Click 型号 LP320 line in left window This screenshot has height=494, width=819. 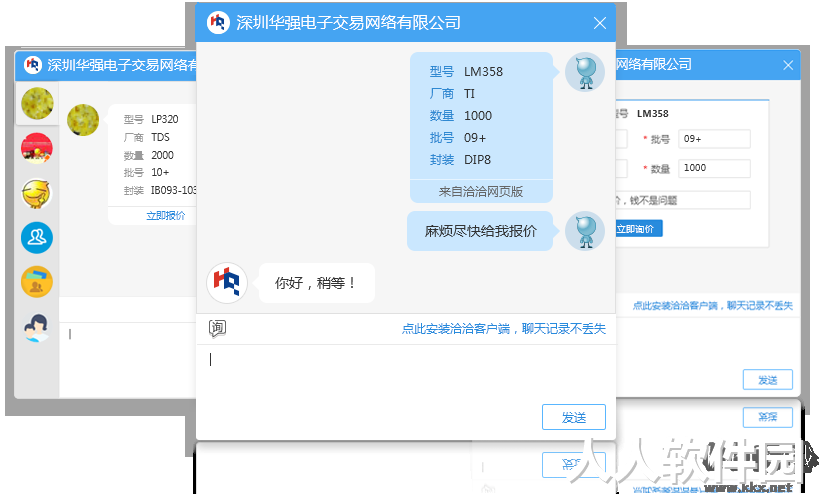[151, 119]
